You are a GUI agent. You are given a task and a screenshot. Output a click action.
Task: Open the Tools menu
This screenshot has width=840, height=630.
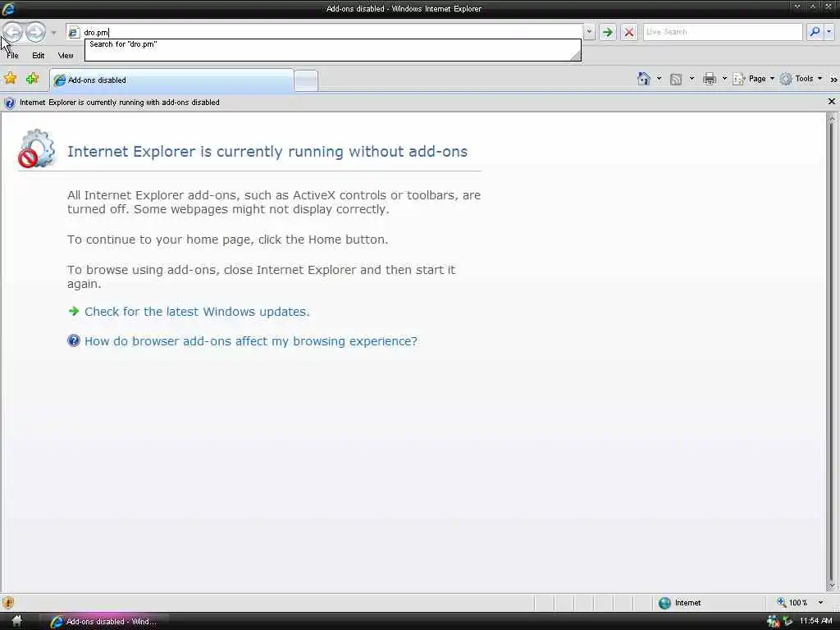pyautogui.click(x=801, y=79)
